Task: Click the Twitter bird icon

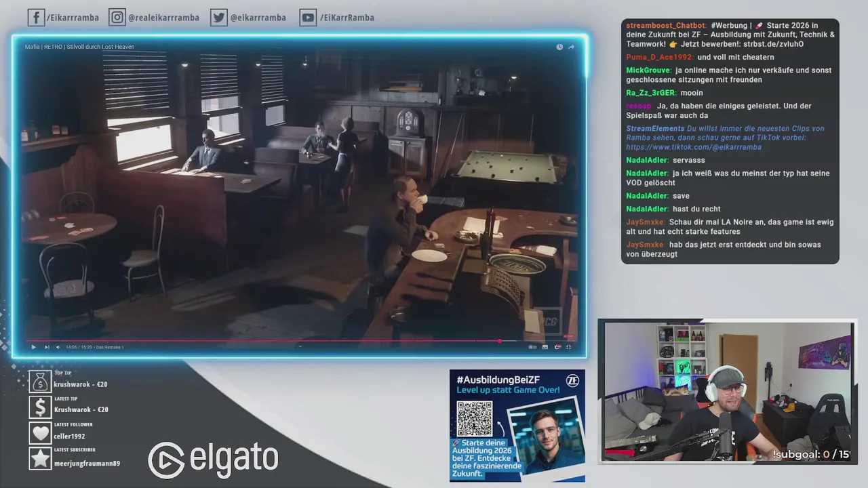Action: coord(218,18)
